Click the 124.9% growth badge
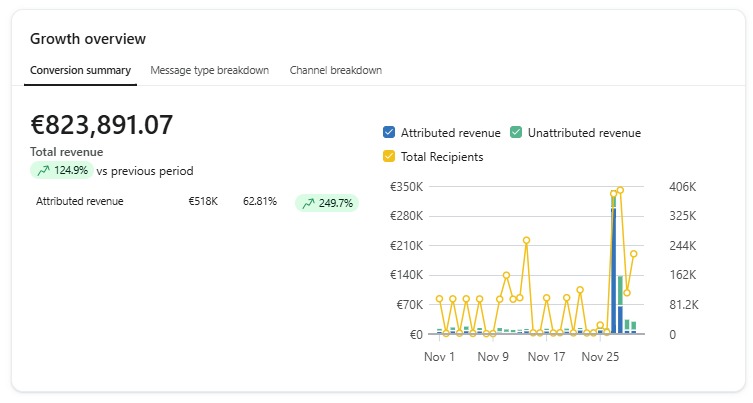Screen dimensions: 753x403 [x=62, y=171]
